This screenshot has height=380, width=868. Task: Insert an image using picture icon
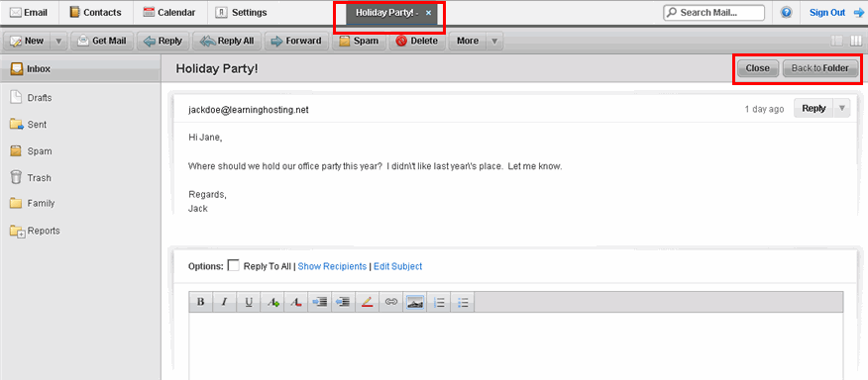415,302
